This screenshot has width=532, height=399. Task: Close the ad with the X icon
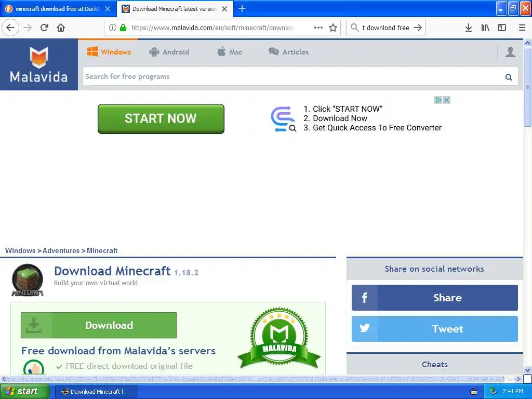click(x=446, y=100)
